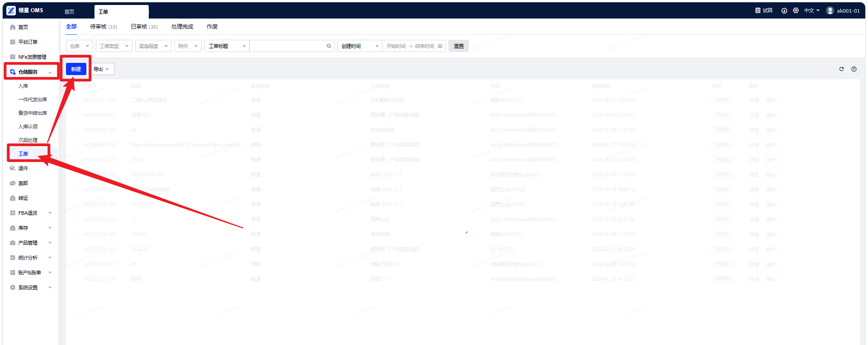This screenshot has height=345, width=868.
Task: Click the 库存 sidebar icon
Action: coord(13,228)
